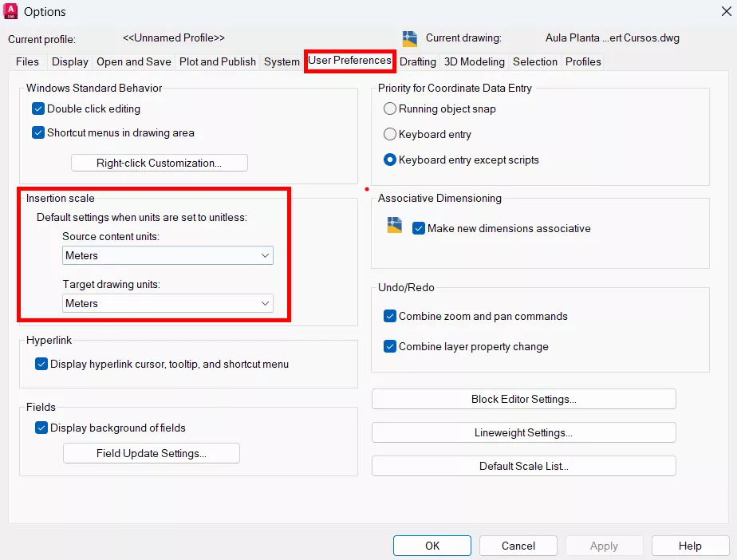Image resolution: width=737 pixels, height=560 pixels.
Task: Select Running object snap priority
Action: (x=390, y=108)
